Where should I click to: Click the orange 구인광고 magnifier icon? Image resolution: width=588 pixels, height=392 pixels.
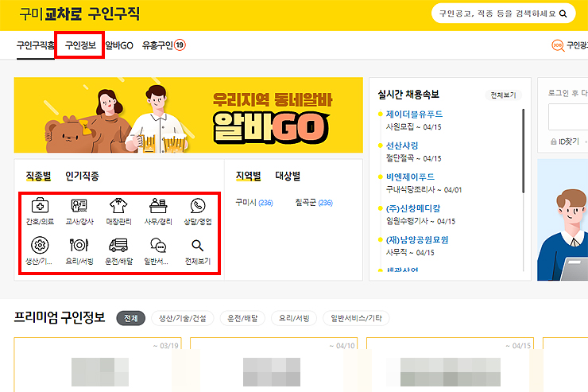click(x=558, y=45)
